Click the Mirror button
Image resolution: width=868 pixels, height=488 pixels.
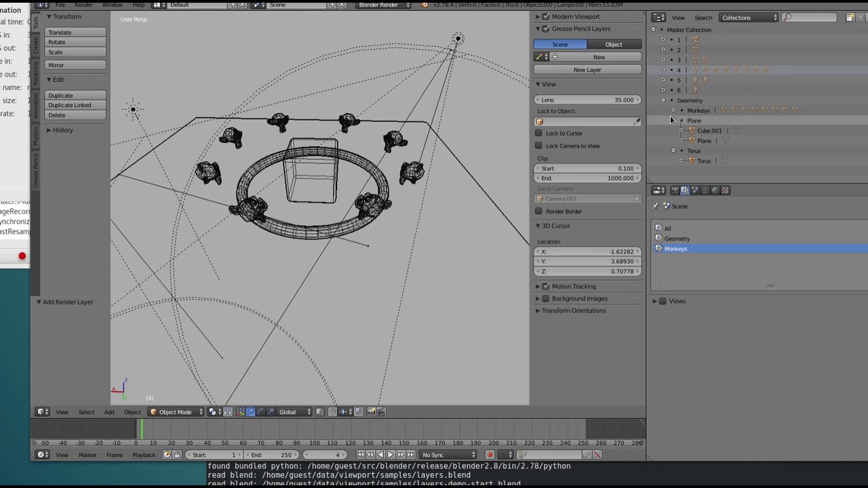75,65
